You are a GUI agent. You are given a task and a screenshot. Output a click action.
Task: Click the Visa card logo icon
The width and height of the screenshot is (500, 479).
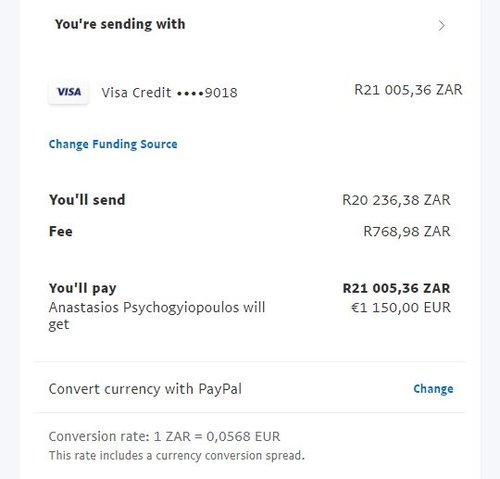click(69, 92)
